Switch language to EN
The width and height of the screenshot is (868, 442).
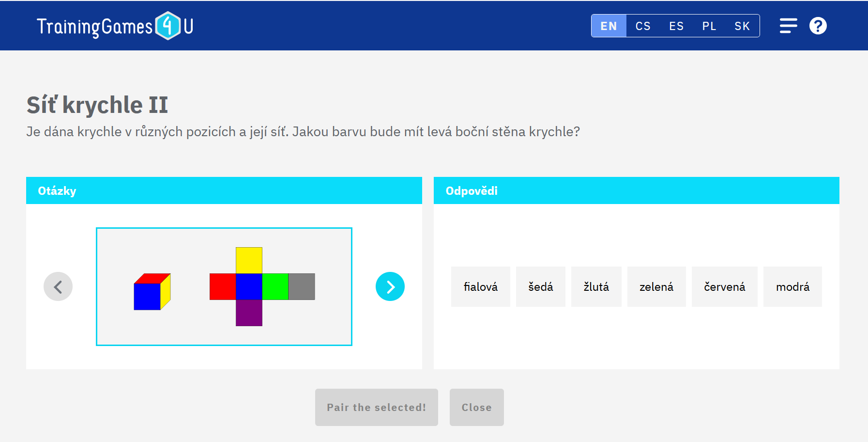click(x=609, y=26)
